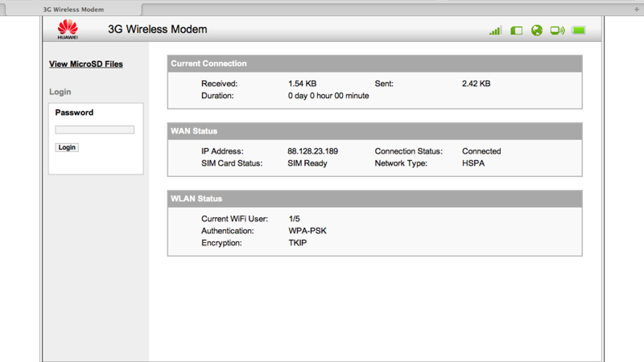
Task: Click the WLAN Status section header
Action: click(x=196, y=199)
